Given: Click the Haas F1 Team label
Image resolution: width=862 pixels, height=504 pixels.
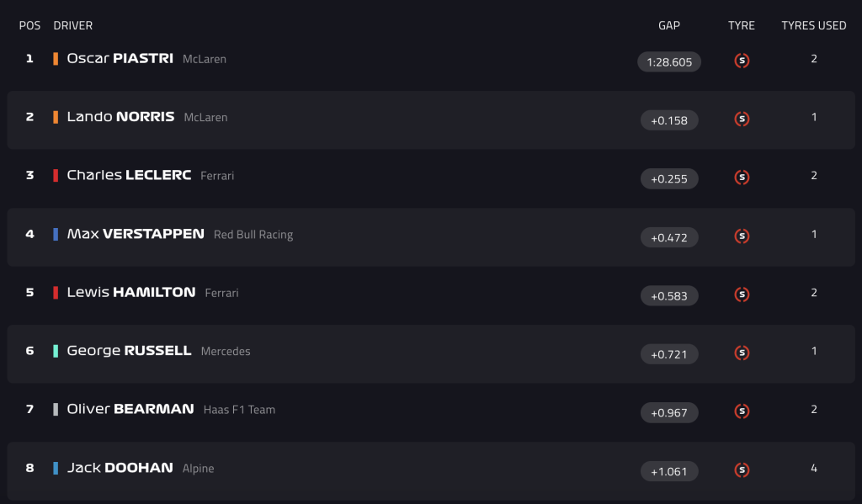Looking at the screenshot, I should coord(239,410).
